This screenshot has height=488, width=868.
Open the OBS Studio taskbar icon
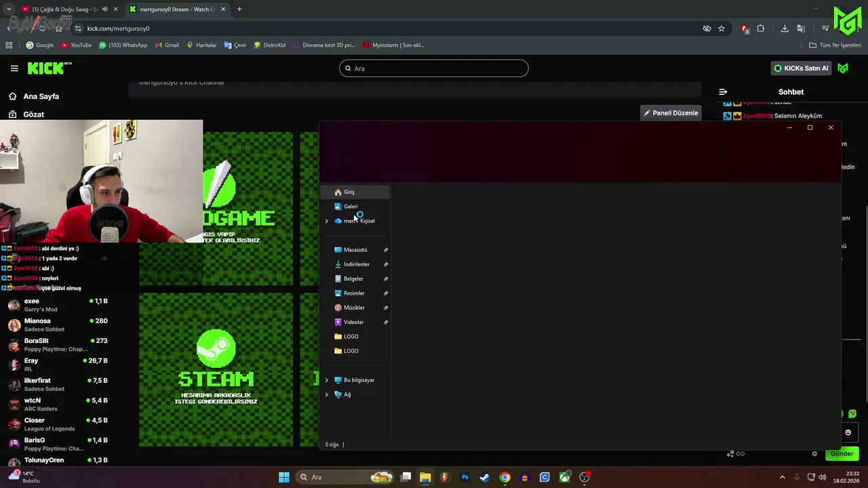[x=585, y=477]
